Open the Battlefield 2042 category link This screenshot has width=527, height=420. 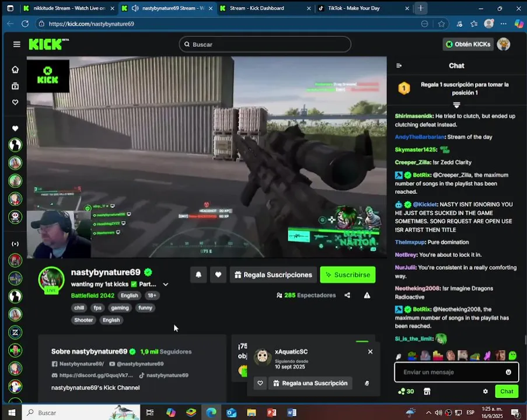tap(93, 295)
